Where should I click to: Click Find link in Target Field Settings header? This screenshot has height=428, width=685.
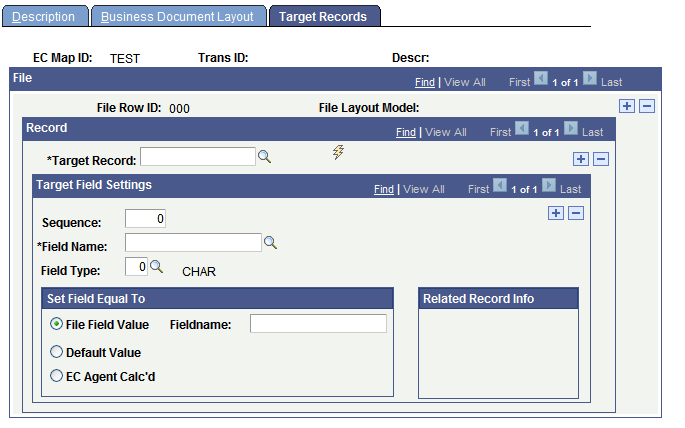point(384,189)
